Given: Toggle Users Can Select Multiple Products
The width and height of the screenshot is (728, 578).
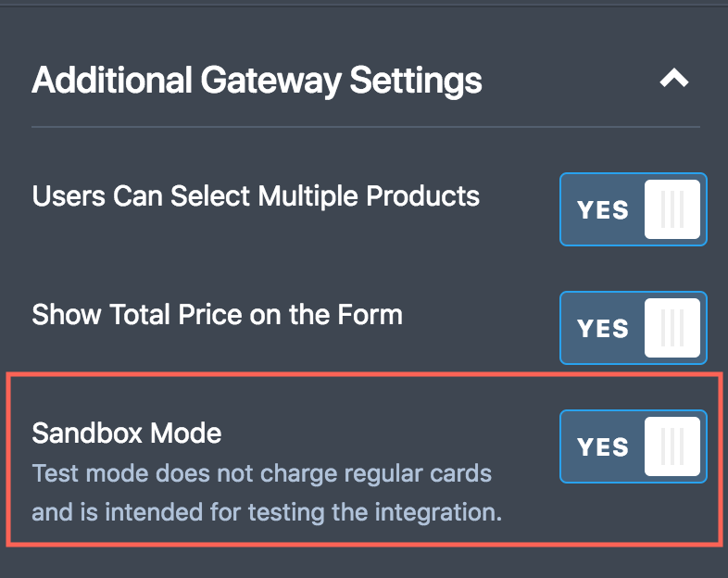Looking at the screenshot, I should [634, 209].
